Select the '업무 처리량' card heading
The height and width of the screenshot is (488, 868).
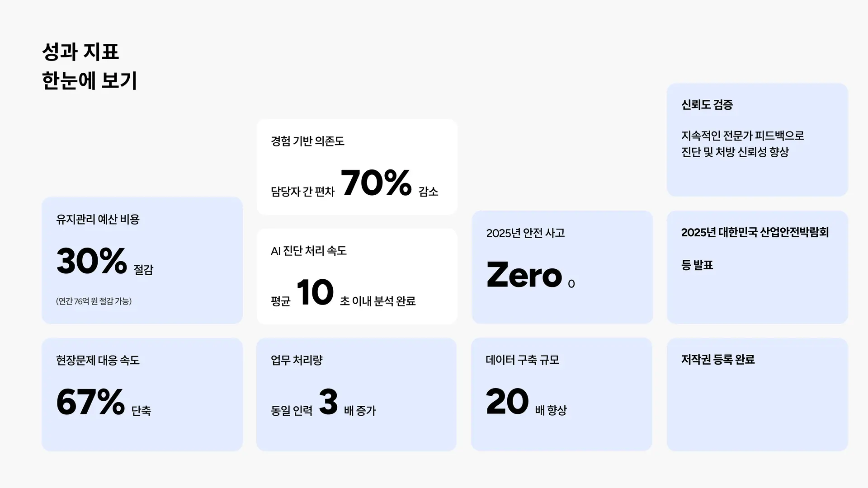297,361
